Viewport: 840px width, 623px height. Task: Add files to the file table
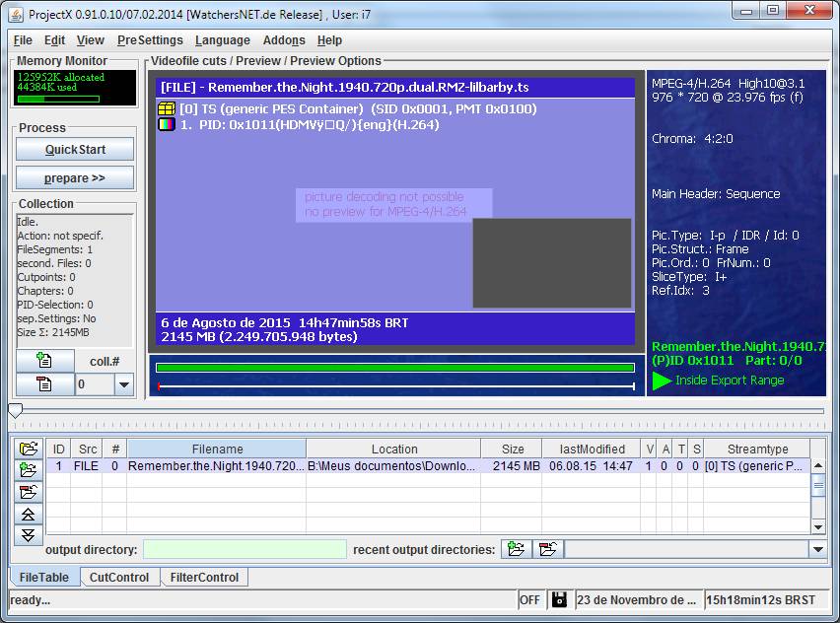pyautogui.click(x=29, y=470)
